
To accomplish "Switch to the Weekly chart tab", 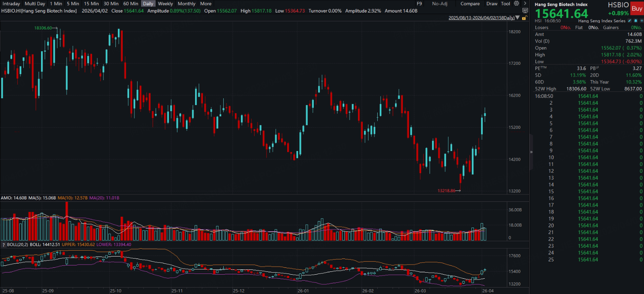I will point(165,4).
